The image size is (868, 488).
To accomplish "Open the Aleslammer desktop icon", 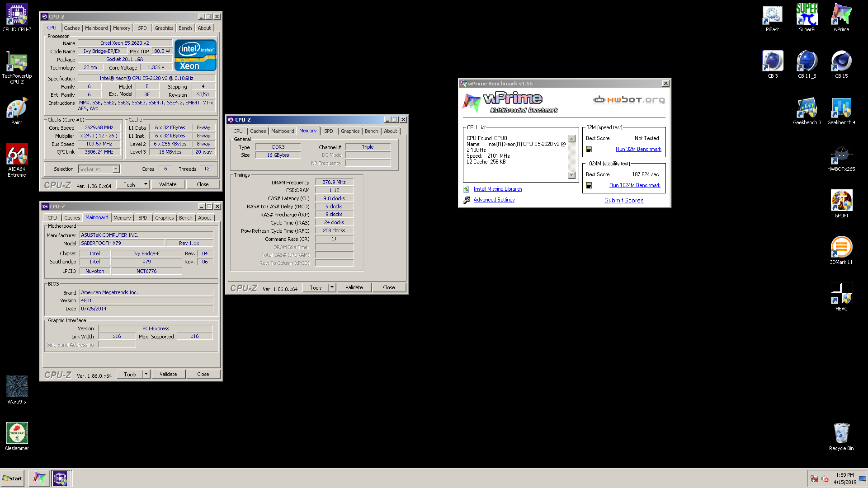I will pyautogui.click(x=17, y=436).
